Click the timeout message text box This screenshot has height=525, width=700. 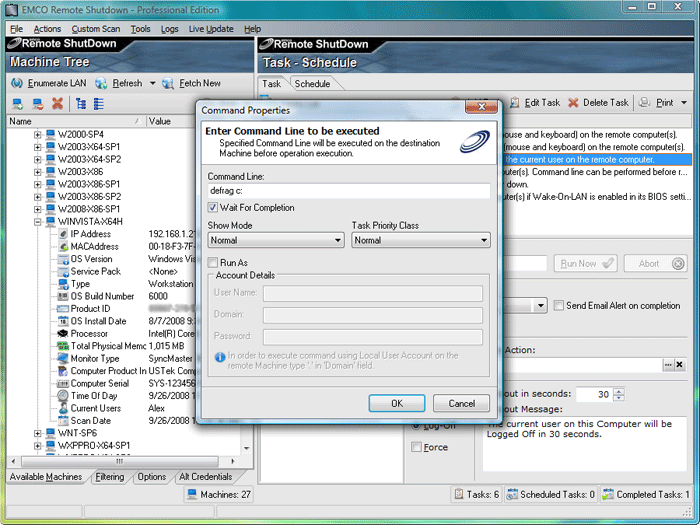[x=584, y=444]
